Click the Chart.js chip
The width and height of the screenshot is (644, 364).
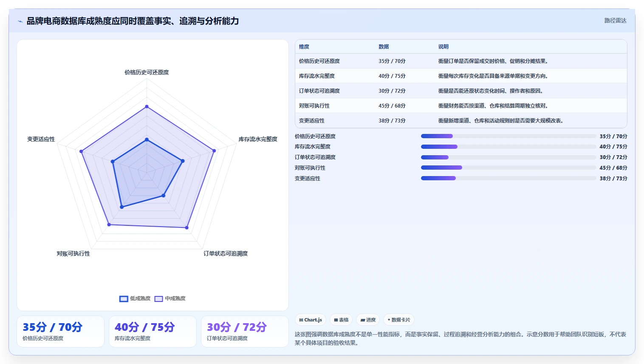click(311, 320)
